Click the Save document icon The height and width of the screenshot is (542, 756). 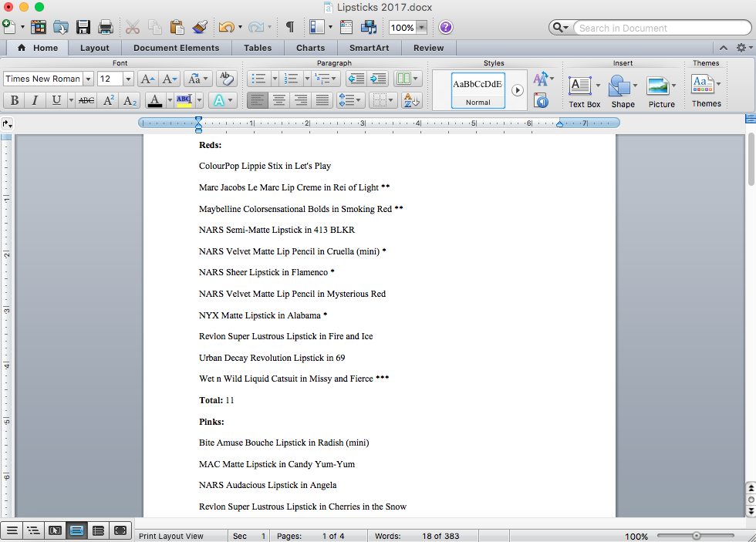coord(83,27)
